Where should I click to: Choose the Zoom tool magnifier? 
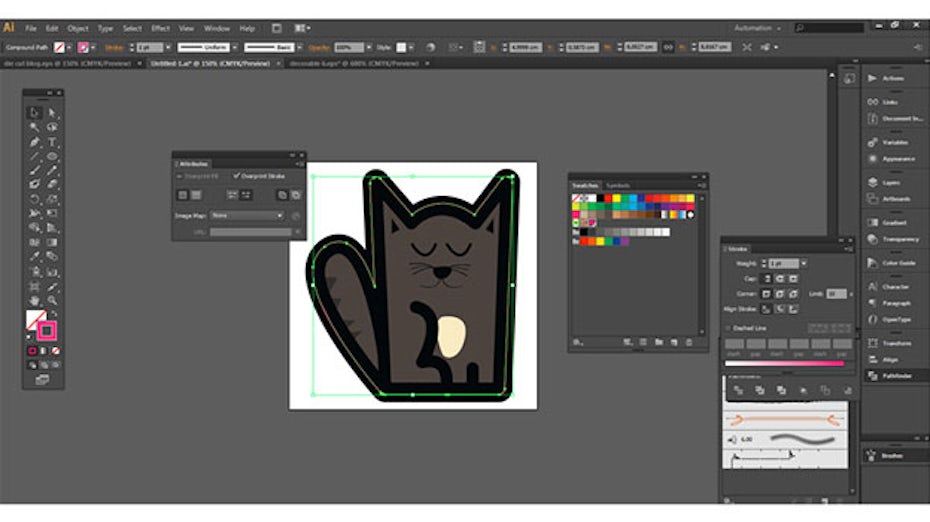click(x=52, y=299)
